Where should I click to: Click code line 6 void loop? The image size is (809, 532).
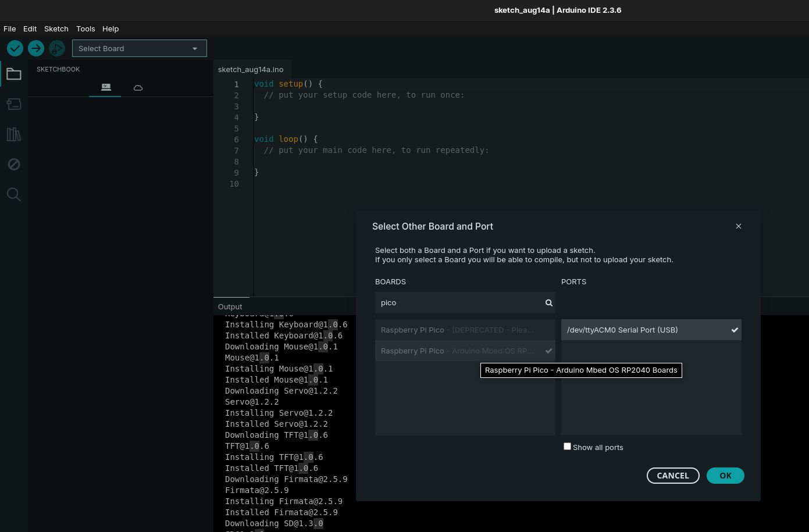click(286, 139)
